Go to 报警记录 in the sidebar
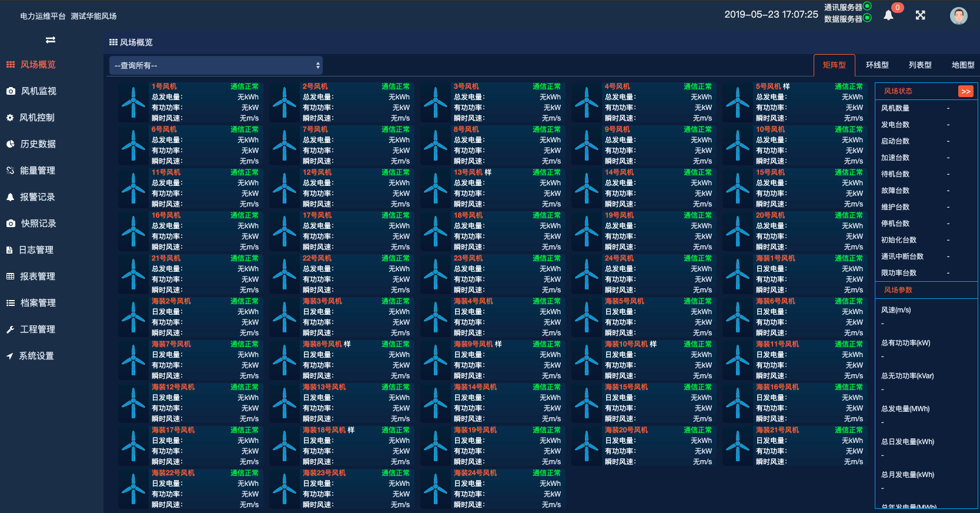Viewport: 980px width, 513px height. point(37,197)
